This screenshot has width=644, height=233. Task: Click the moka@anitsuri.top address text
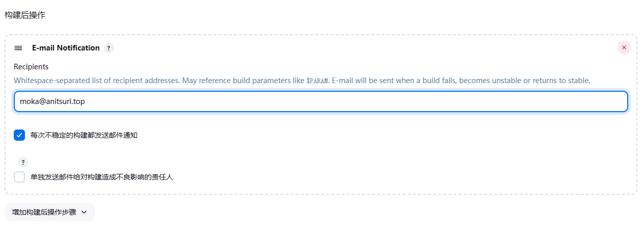click(x=52, y=101)
